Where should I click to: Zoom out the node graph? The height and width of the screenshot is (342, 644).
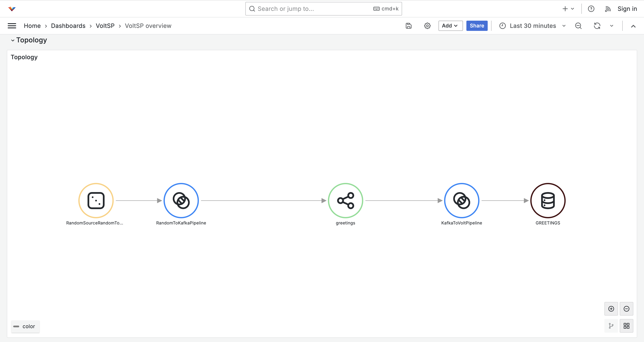(x=626, y=309)
